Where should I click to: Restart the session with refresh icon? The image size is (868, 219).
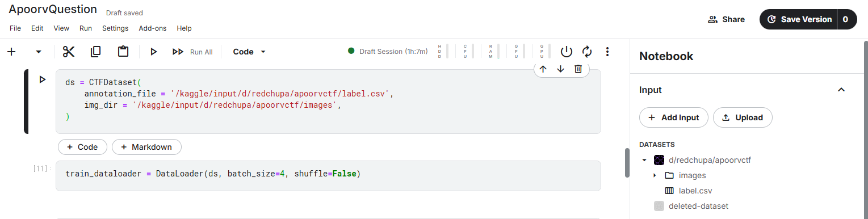[587, 52]
